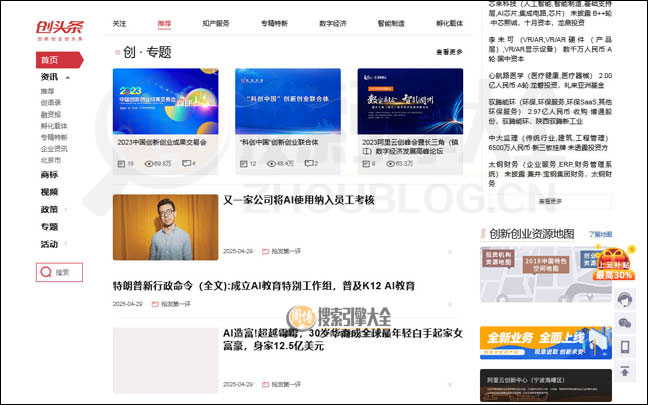Open the WeChat floating icon
This screenshot has height=405, width=648.
[x=624, y=323]
